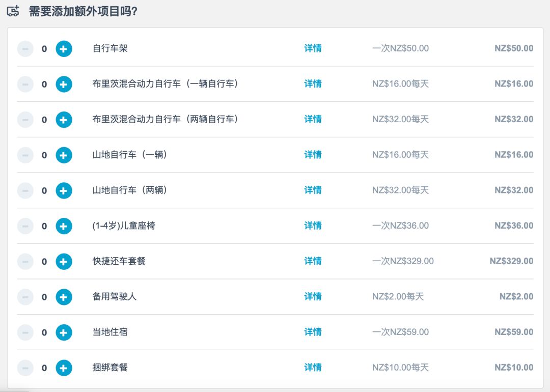This screenshot has width=550, height=392.
Task: Open 详情 link for 自行车架
Action: (x=313, y=48)
